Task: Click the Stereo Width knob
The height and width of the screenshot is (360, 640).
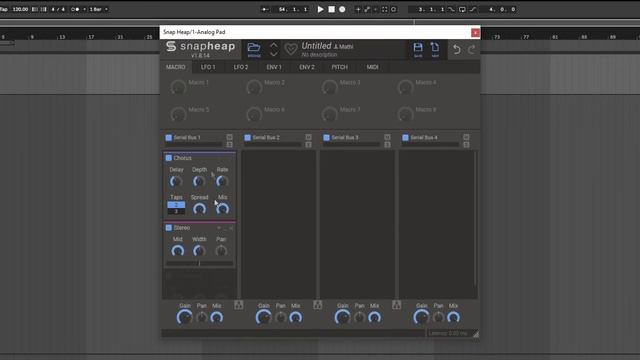Action: point(199,251)
